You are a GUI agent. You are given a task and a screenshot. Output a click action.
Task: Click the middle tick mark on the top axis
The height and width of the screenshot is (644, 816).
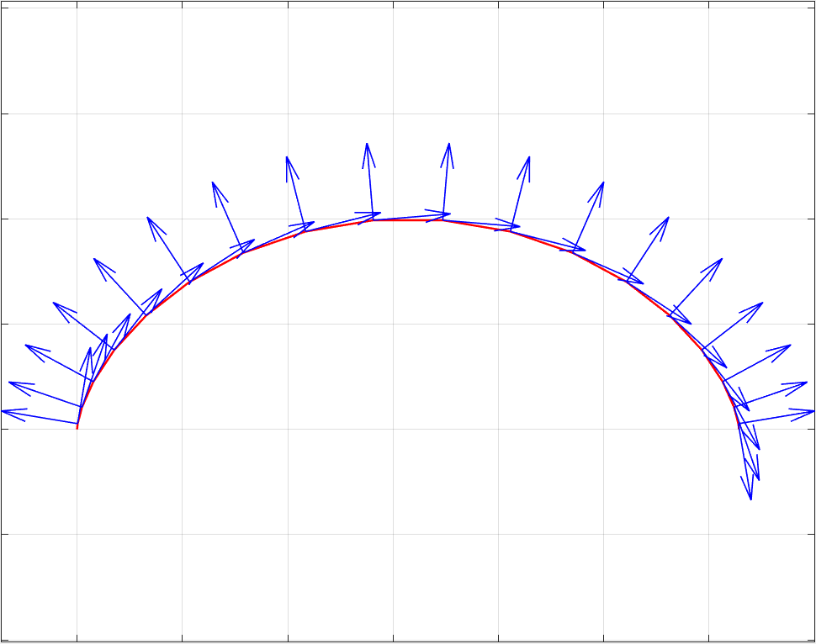(393, 4)
